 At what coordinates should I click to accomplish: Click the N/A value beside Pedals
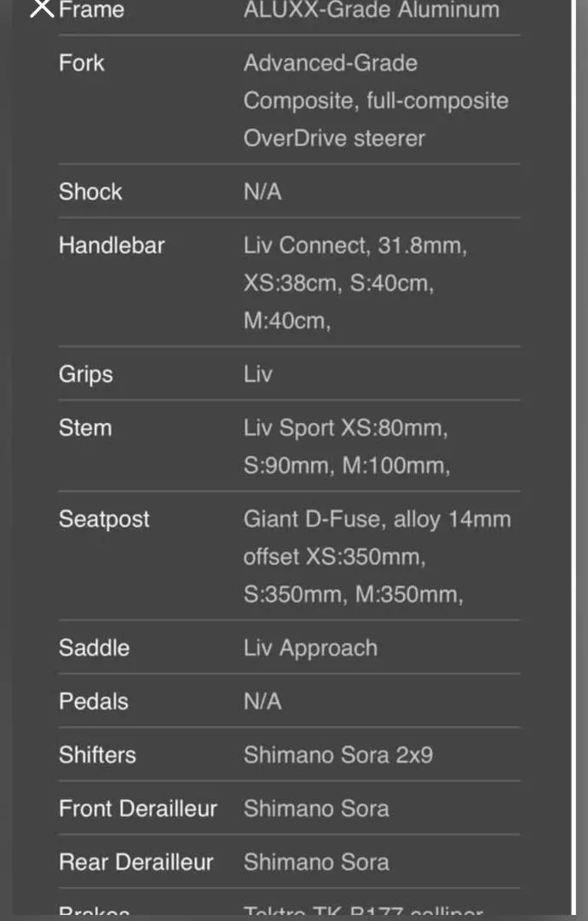(262, 702)
